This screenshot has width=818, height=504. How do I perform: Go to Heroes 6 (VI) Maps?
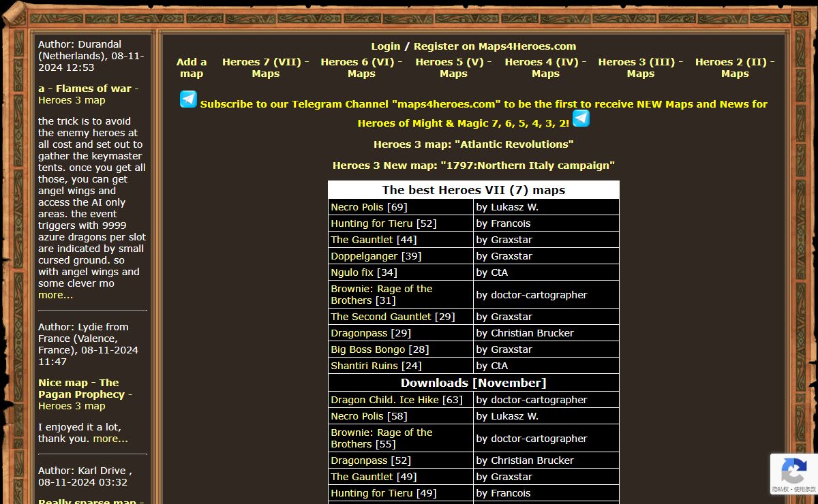361,68
